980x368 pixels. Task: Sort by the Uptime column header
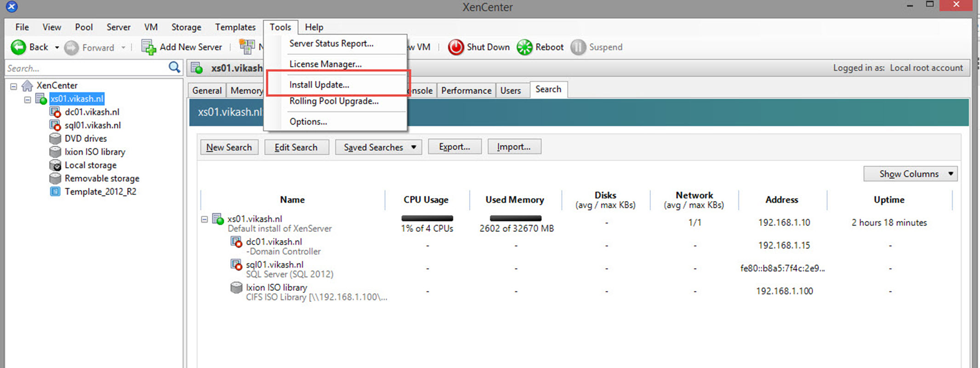click(889, 200)
